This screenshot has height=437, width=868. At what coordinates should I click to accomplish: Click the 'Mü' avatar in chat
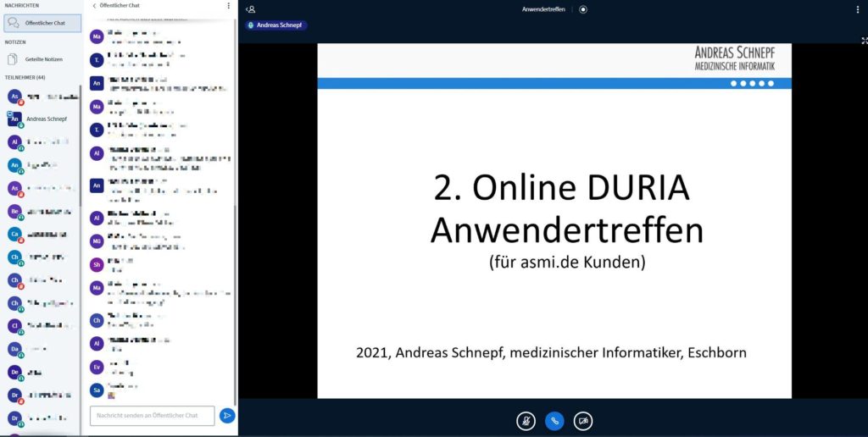tap(97, 241)
